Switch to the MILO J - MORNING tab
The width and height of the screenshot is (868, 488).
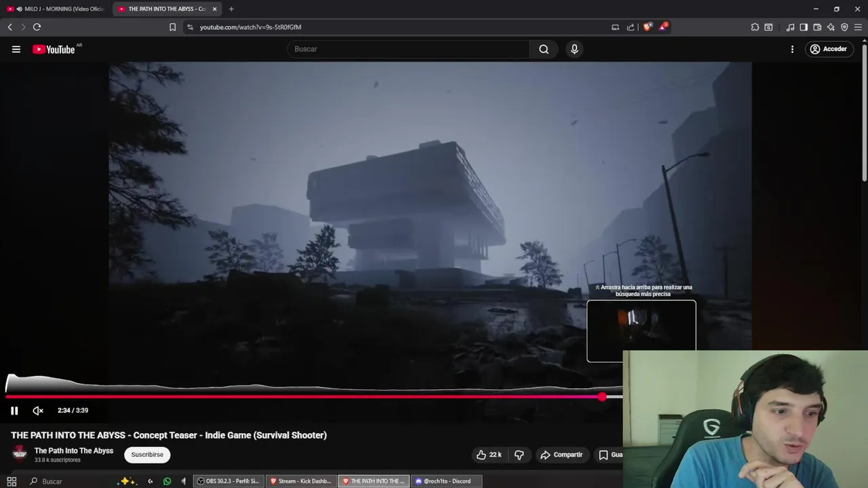(x=56, y=9)
